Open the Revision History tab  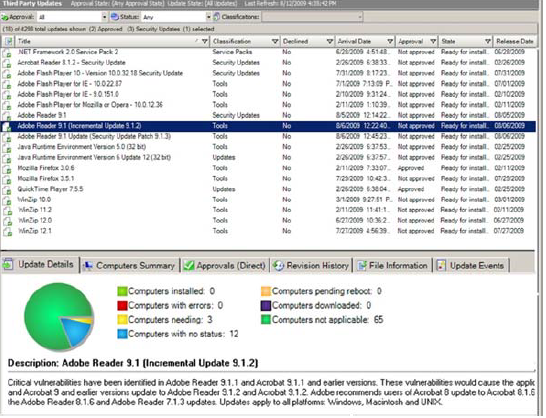pos(311,266)
